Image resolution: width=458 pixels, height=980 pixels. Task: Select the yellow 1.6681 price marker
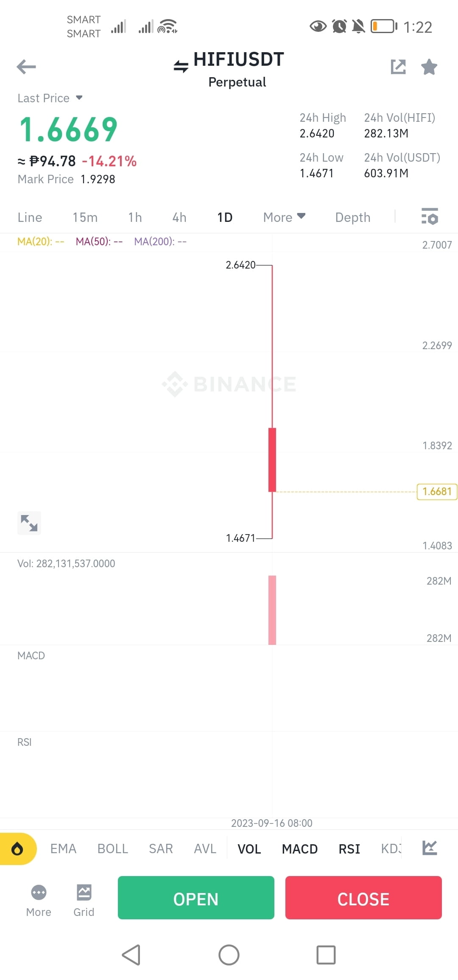(437, 492)
